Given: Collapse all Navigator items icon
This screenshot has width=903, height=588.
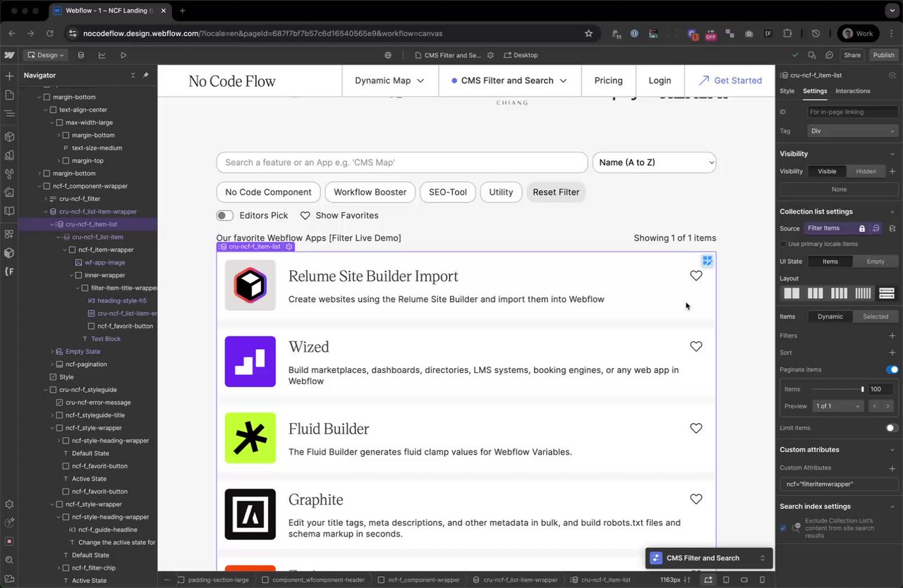Looking at the screenshot, I should (133, 75).
